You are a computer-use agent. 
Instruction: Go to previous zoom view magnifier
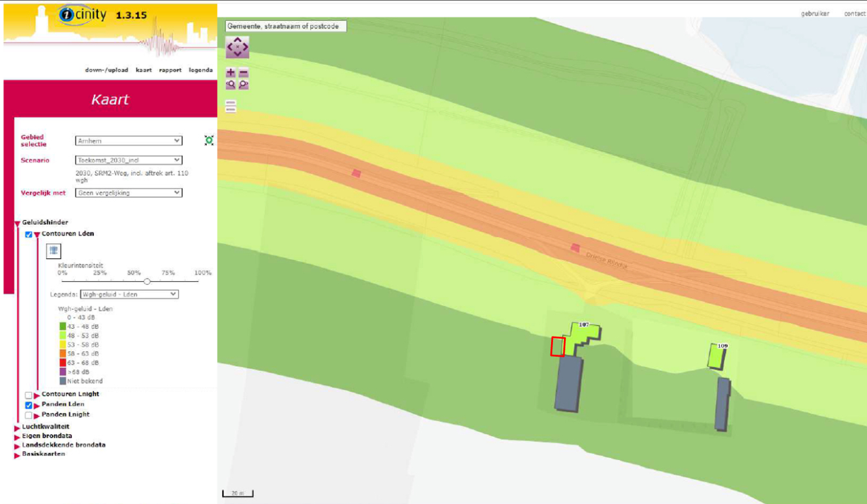231,85
